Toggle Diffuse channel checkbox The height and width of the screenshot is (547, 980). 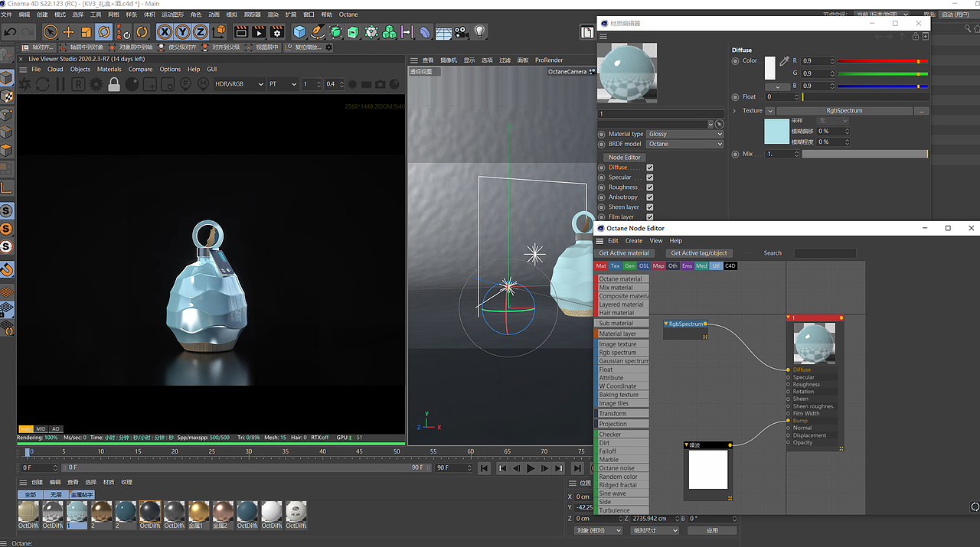650,168
